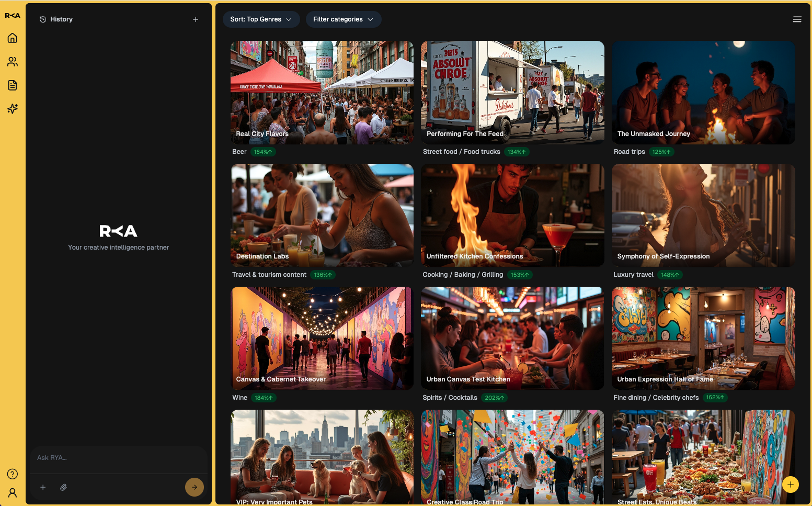Open the audiences people icon
812x506 pixels.
point(13,62)
